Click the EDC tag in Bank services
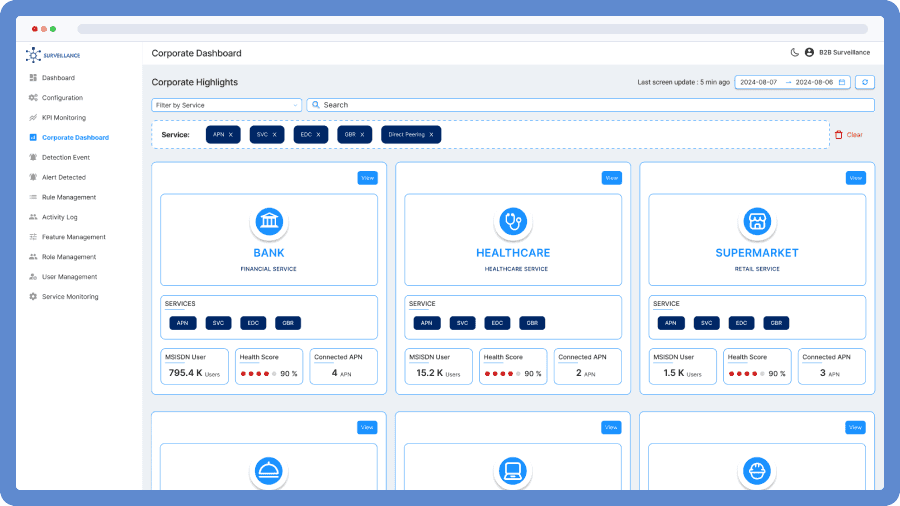Image resolution: width=900 pixels, height=506 pixels. [x=253, y=323]
